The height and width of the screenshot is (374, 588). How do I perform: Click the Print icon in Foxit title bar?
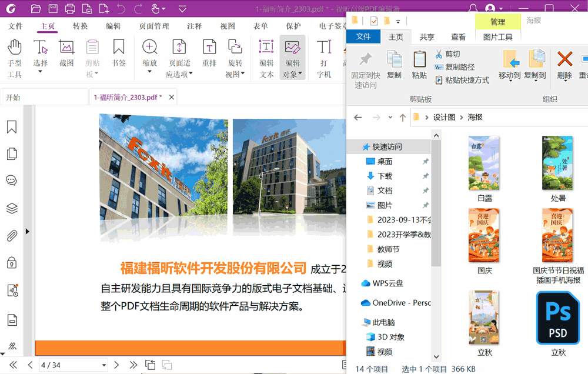pyautogui.click(x=70, y=8)
